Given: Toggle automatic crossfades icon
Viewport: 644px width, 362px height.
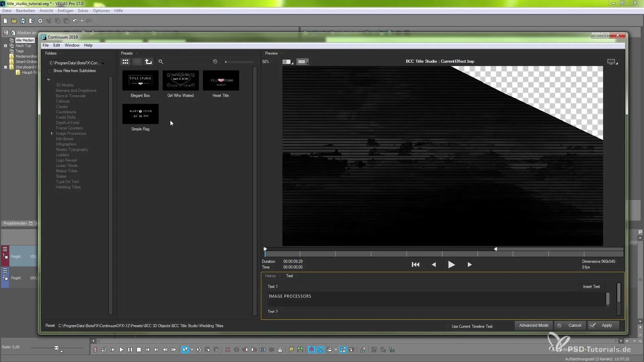Looking at the screenshot, I should [x=320, y=350].
